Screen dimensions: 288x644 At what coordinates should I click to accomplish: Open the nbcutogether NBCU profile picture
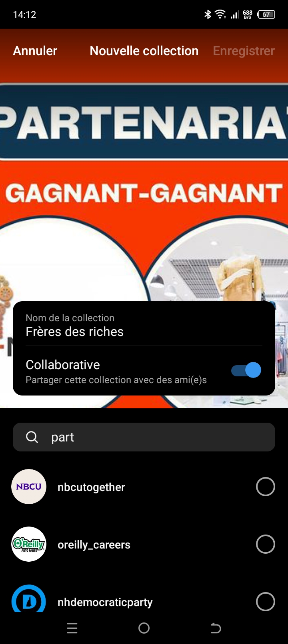pos(29,487)
